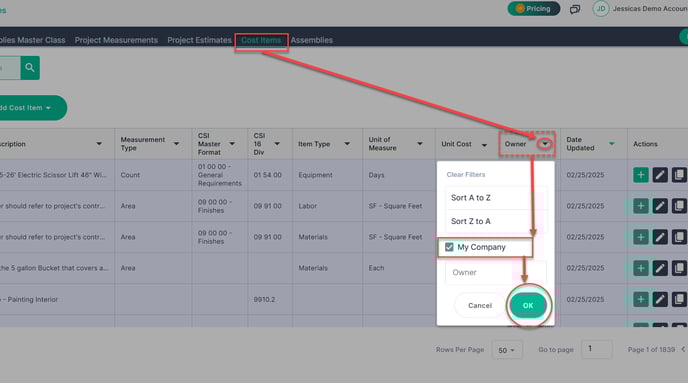The image size is (688, 383).
Task: Open Item Type column filter arrow
Action: [347, 144]
